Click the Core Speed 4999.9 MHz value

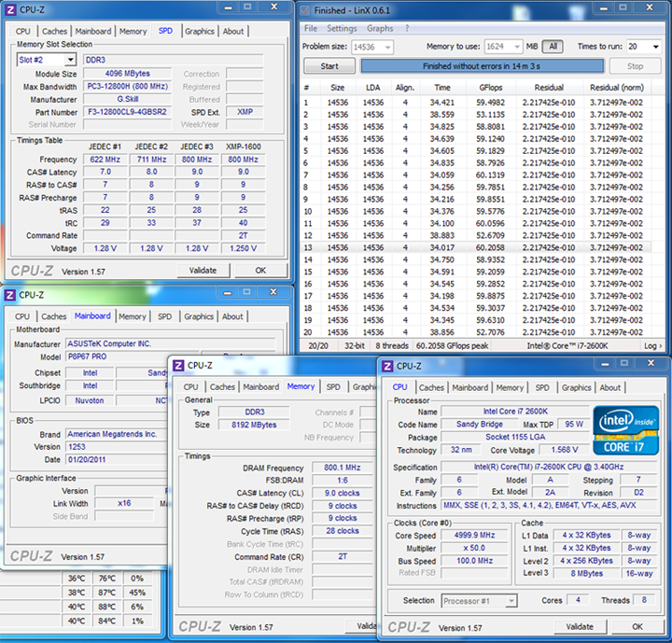tap(474, 535)
